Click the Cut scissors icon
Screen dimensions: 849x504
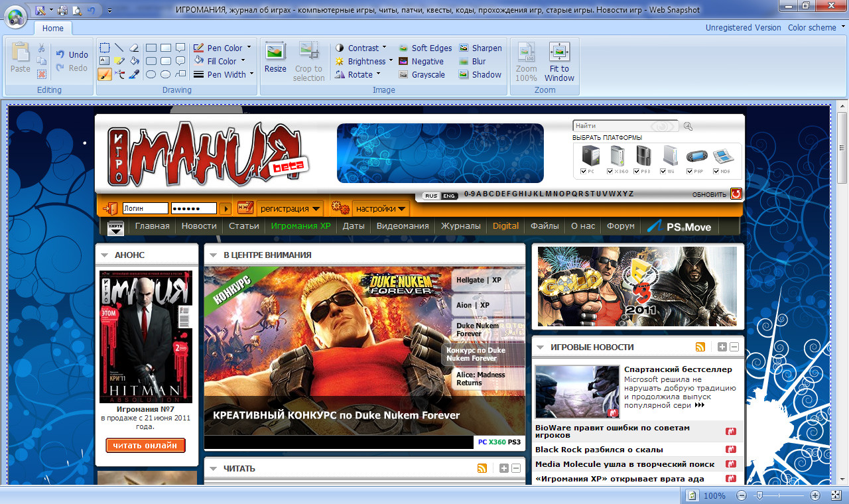[x=41, y=48]
